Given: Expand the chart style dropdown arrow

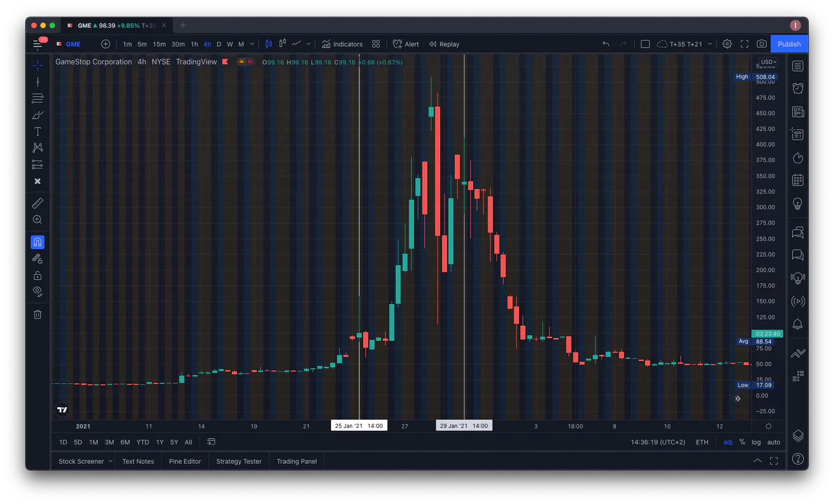Looking at the screenshot, I should tap(308, 44).
